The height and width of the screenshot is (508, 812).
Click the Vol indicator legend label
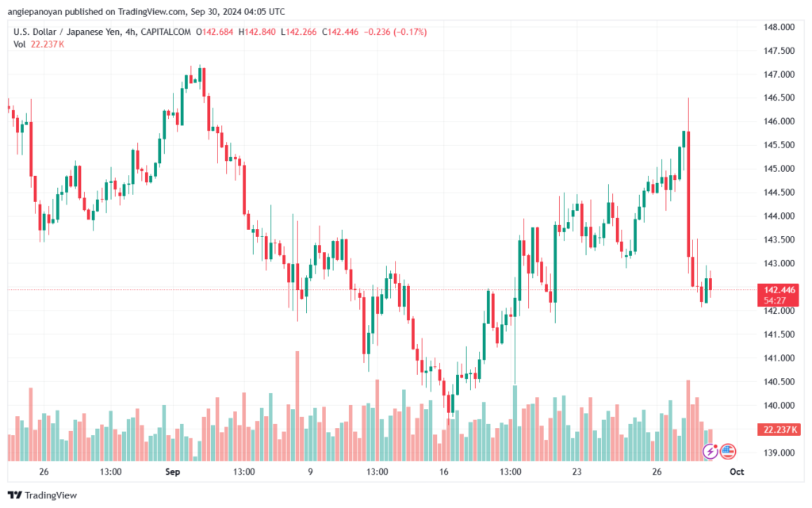tap(20, 44)
